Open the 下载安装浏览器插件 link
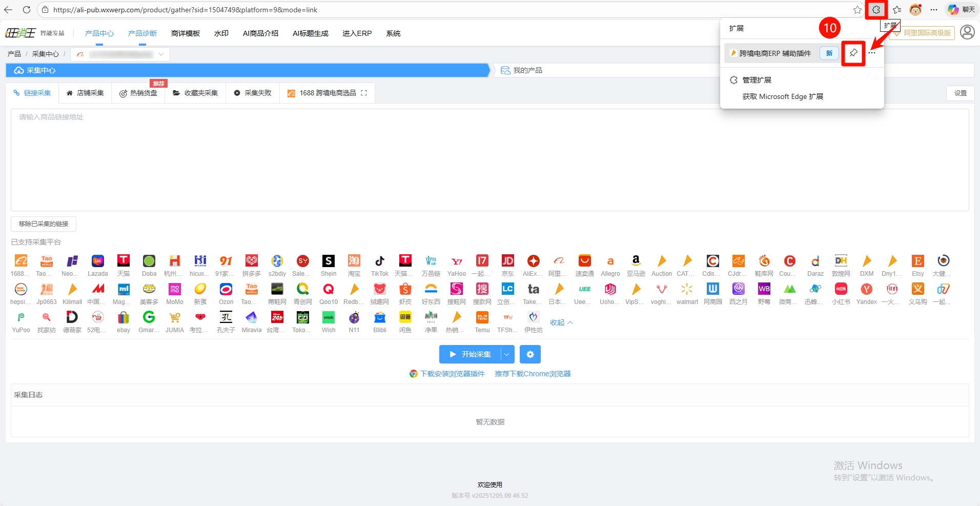 point(452,374)
